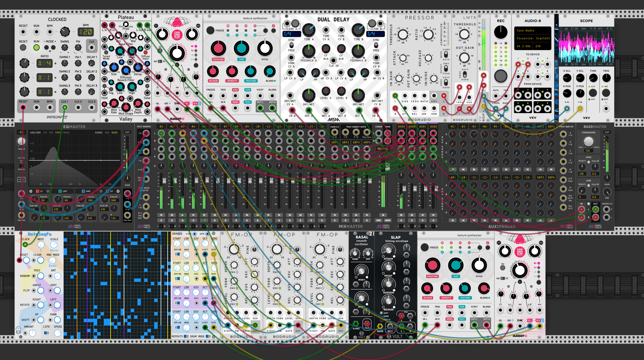Select HIDE for EQMaster bands

click(x=107, y=132)
